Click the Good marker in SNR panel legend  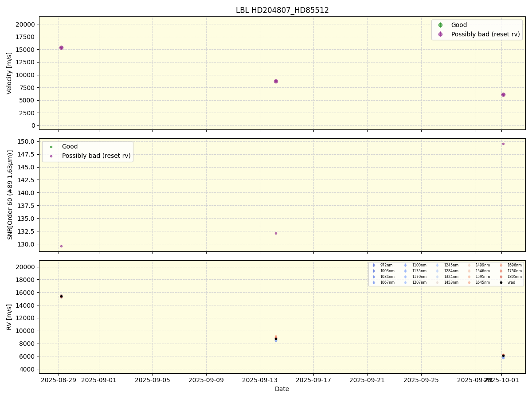[x=51, y=147]
